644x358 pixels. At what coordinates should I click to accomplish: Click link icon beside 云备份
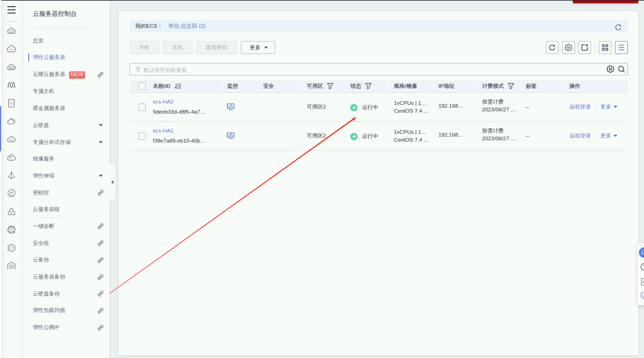tap(100, 260)
